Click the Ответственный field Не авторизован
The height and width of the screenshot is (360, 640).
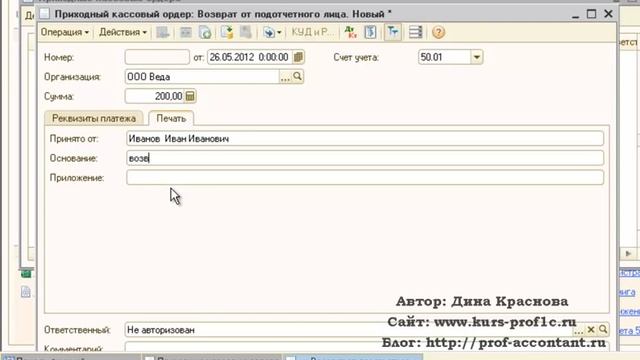(x=349, y=330)
